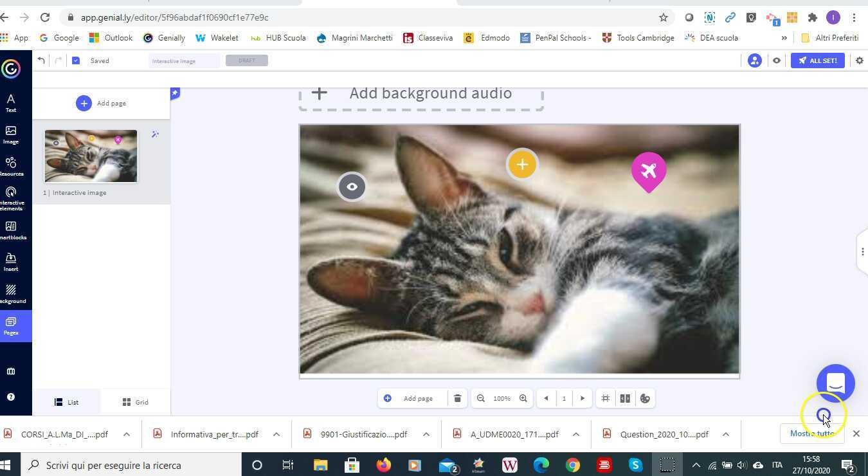Expand options for Question_2020_10 download
Image resolution: width=868 pixels, height=476 pixels.
coord(725,434)
